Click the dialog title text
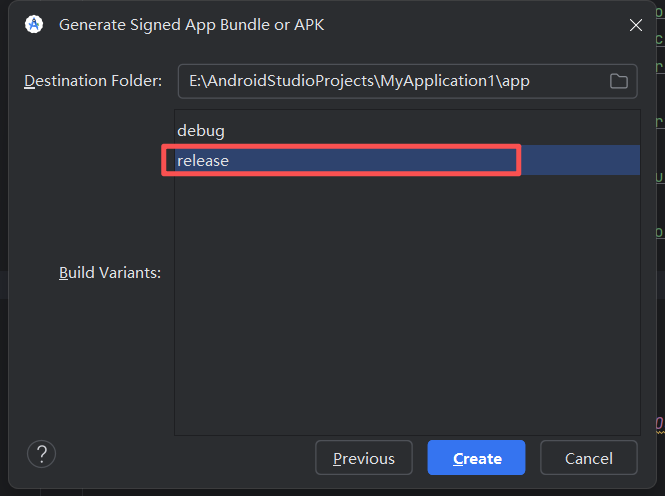This screenshot has width=665, height=496. coord(192,25)
